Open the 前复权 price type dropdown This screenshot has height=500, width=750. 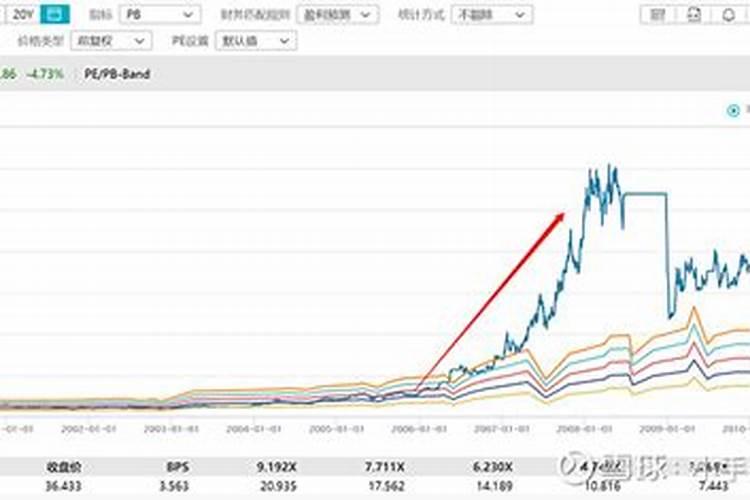pos(113,40)
